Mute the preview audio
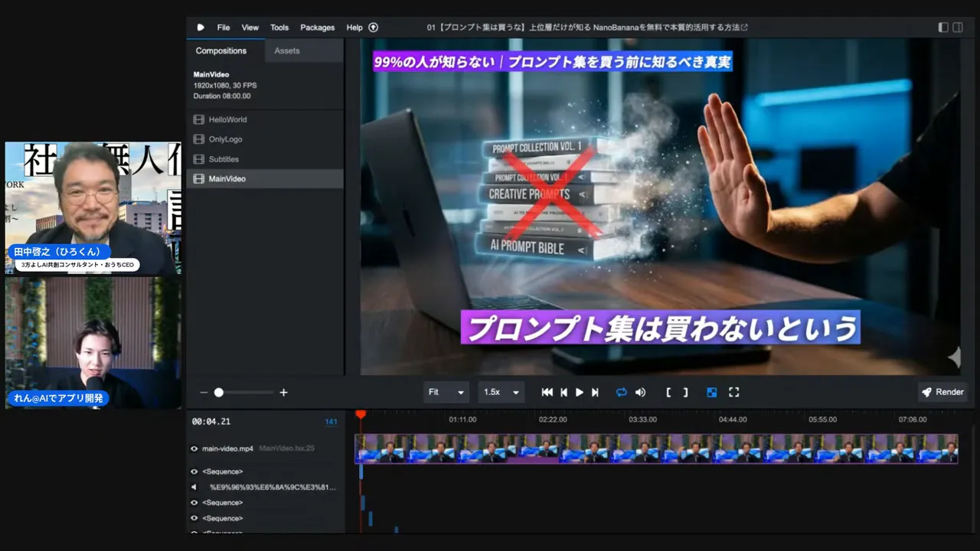Image resolution: width=980 pixels, height=551 pixels. pos(641,392)
